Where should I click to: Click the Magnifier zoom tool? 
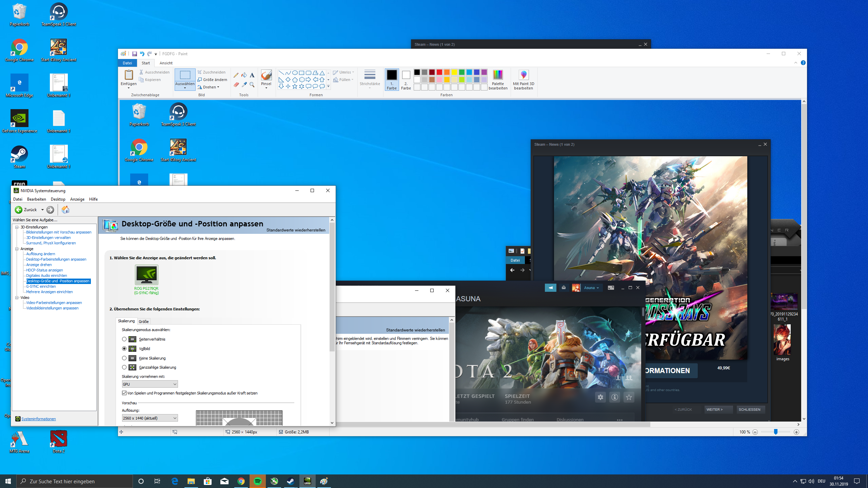point(252,85)
